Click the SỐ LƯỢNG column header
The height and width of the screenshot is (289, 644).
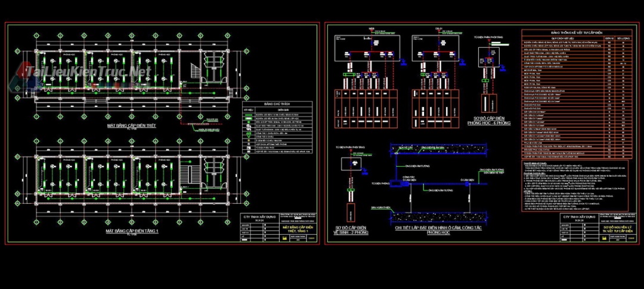(624, 38)
